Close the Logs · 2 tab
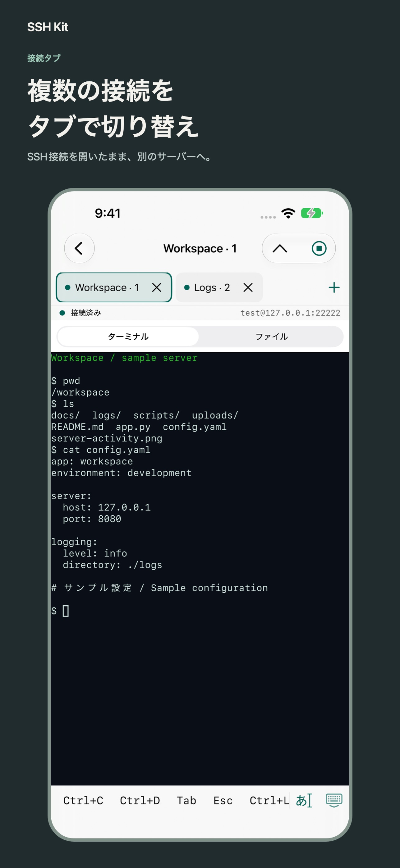400x868 pixels. [248, 287]
